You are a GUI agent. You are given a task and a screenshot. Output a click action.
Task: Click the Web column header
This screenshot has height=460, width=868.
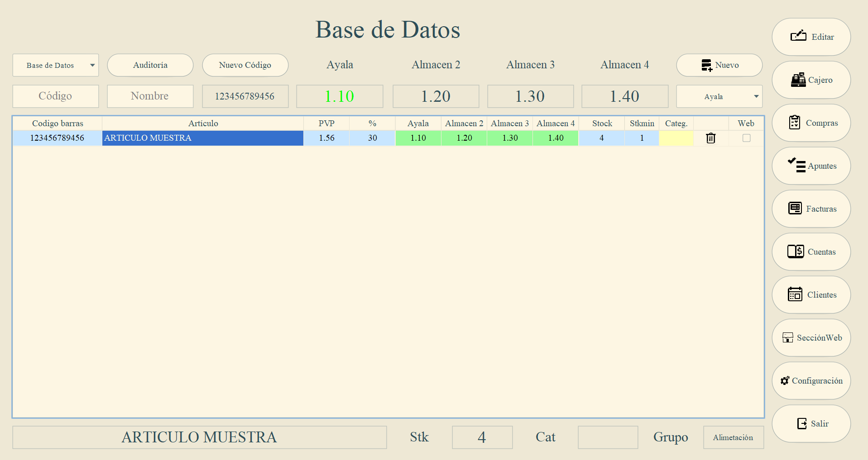click(x=746, y=123)
